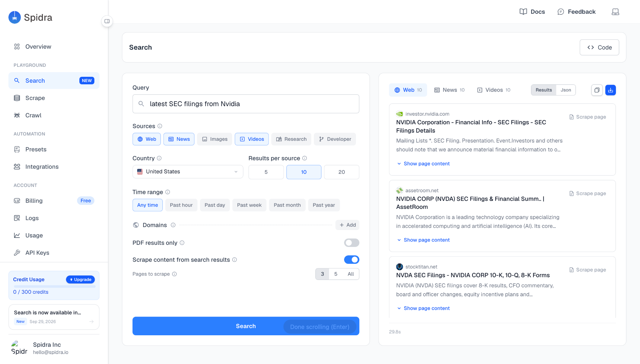Toggle the Web source
Viewport: 640px width, 364px height.
pos(147,139)
